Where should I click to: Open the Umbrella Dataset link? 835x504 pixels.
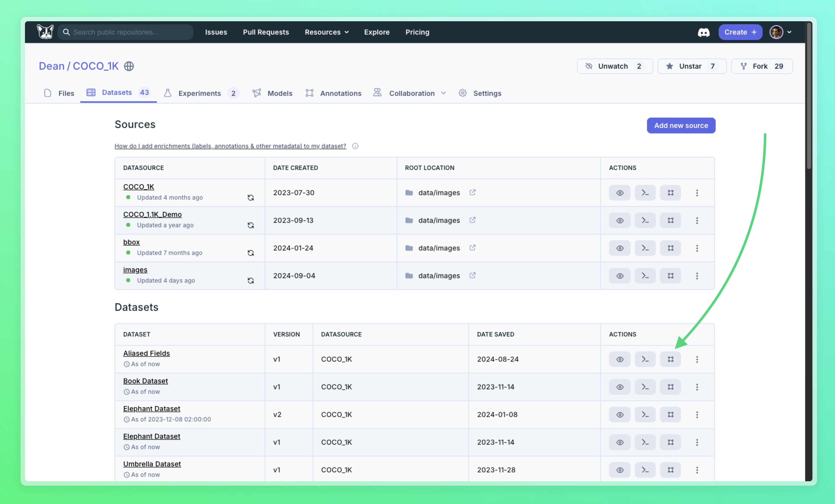[152, 464]
